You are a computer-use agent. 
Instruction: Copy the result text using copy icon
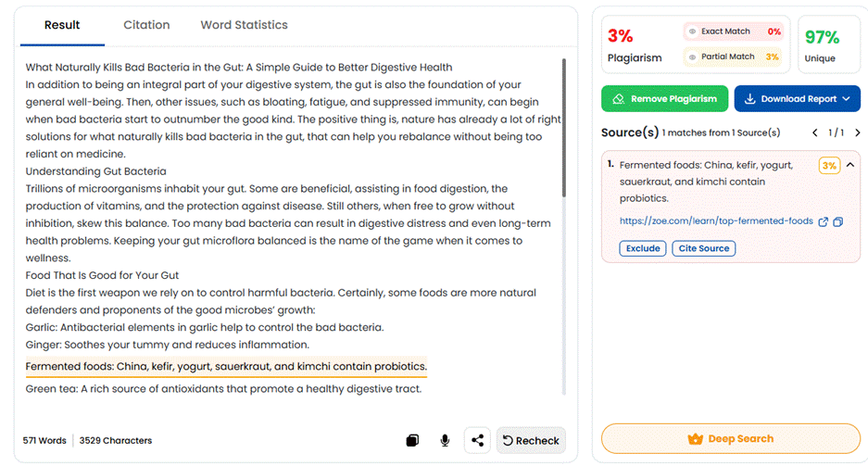coord(412,441)
